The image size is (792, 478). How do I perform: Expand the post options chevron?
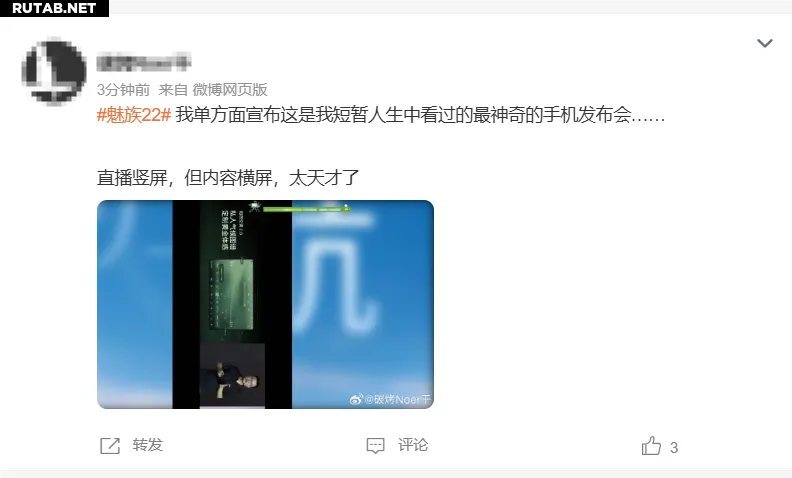point(764,43)
